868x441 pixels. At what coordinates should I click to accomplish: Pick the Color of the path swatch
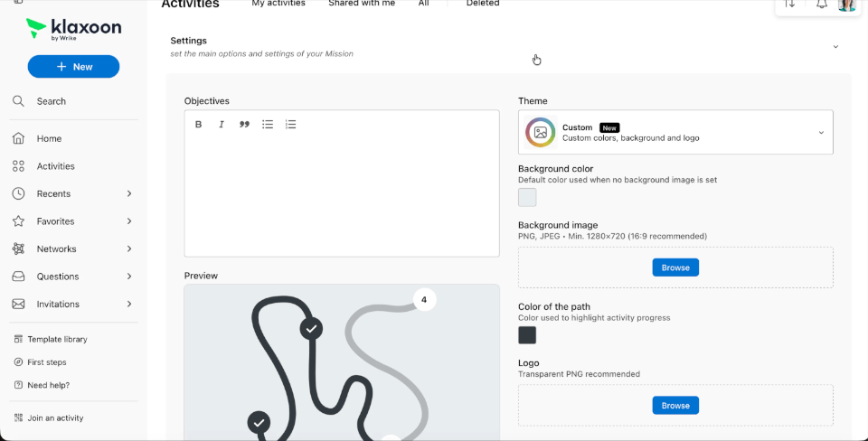click(527, 334)
